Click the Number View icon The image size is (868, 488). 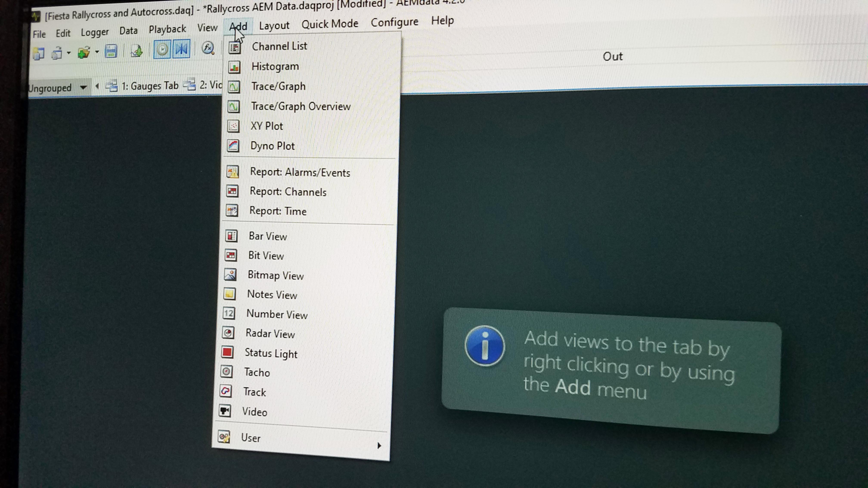[x=229, y=313]
